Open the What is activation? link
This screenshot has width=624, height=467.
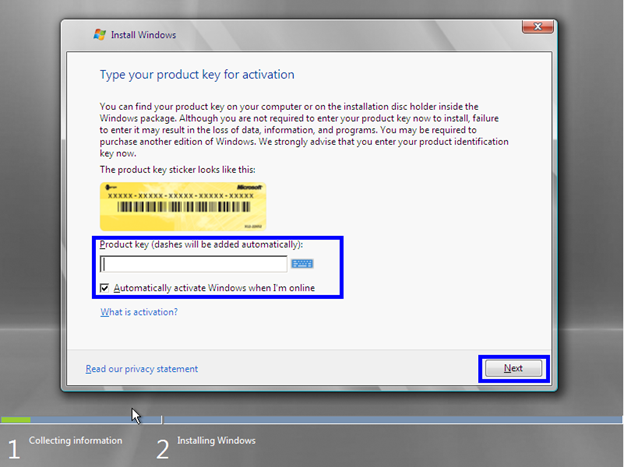point(139,312)
